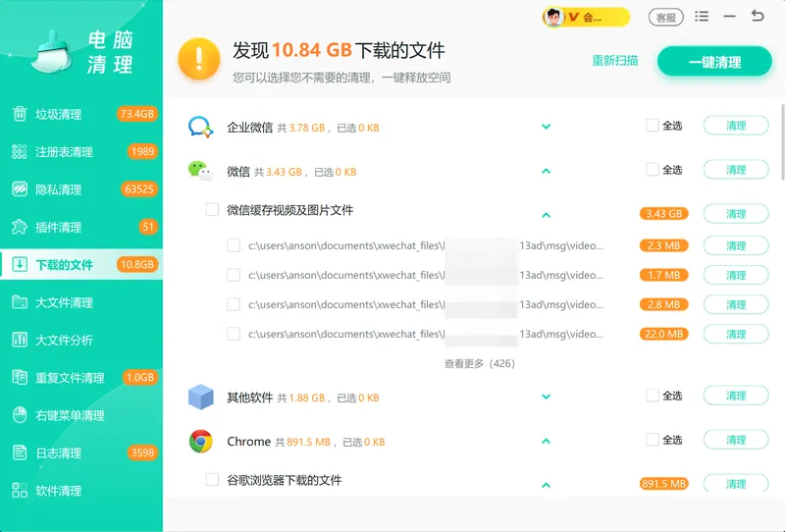Click the 客服 support button
This screenshot has width=785, height=532.
[666, 18]
